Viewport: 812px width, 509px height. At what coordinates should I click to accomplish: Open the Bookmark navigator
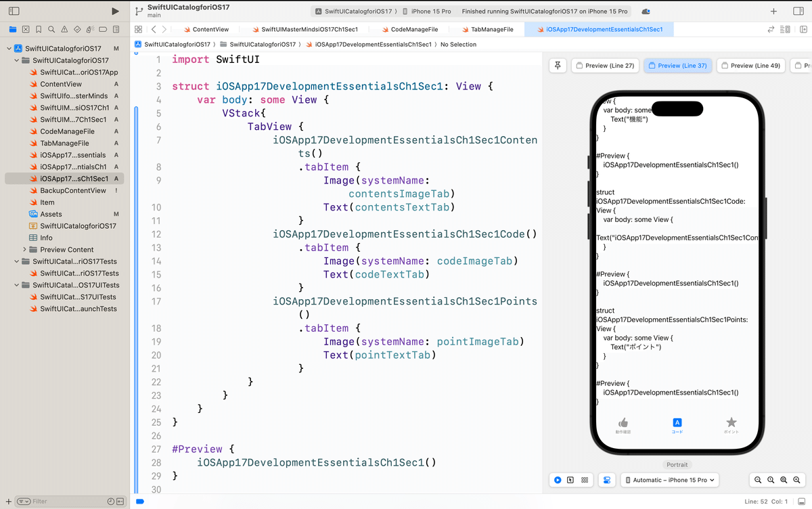tap(39, 30)
